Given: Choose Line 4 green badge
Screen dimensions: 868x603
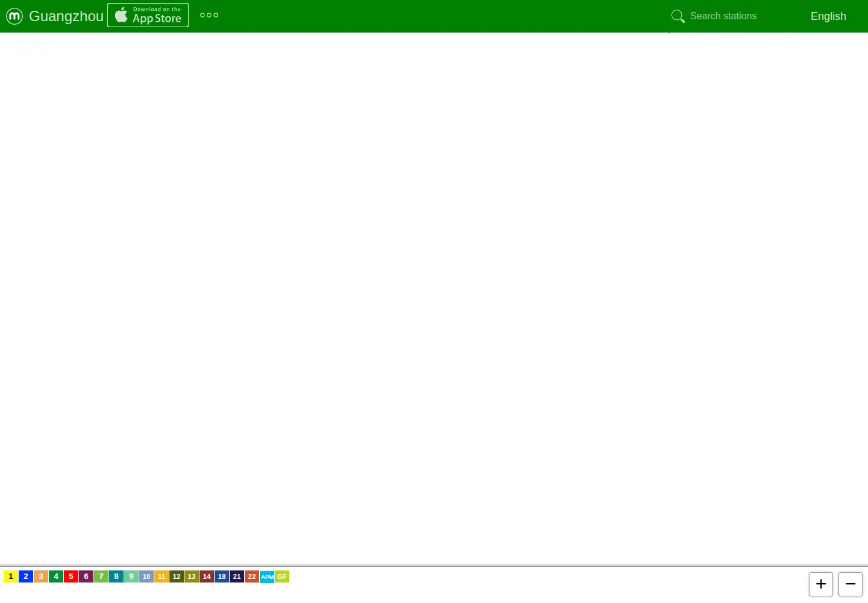Looking at the screenshot, I should coord(56,576).
